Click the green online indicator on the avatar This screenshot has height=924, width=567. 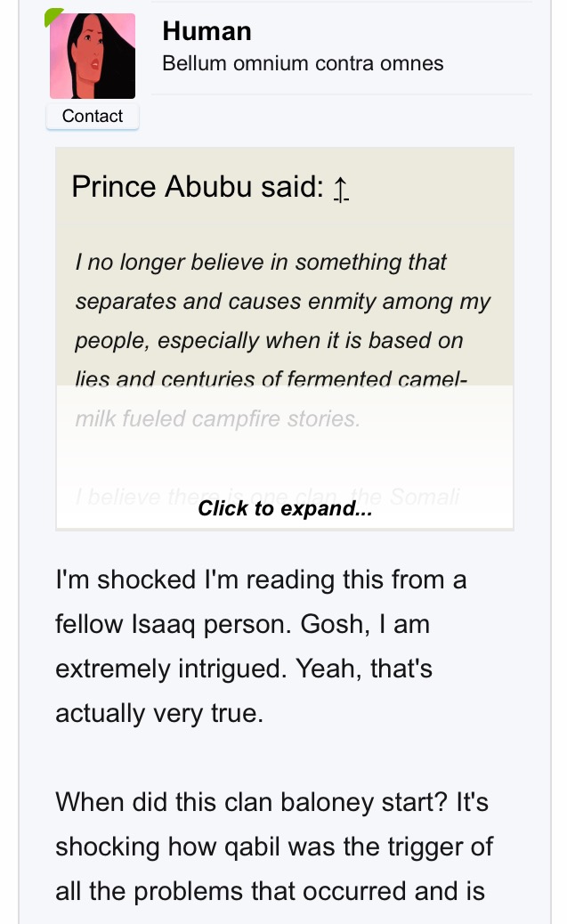pyautogui.click(x=53, y=16)
